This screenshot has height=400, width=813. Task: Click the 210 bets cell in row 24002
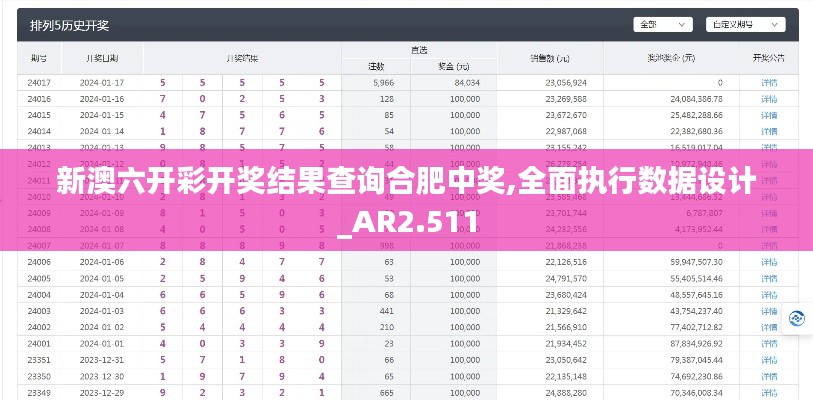[x=387, y=327]
